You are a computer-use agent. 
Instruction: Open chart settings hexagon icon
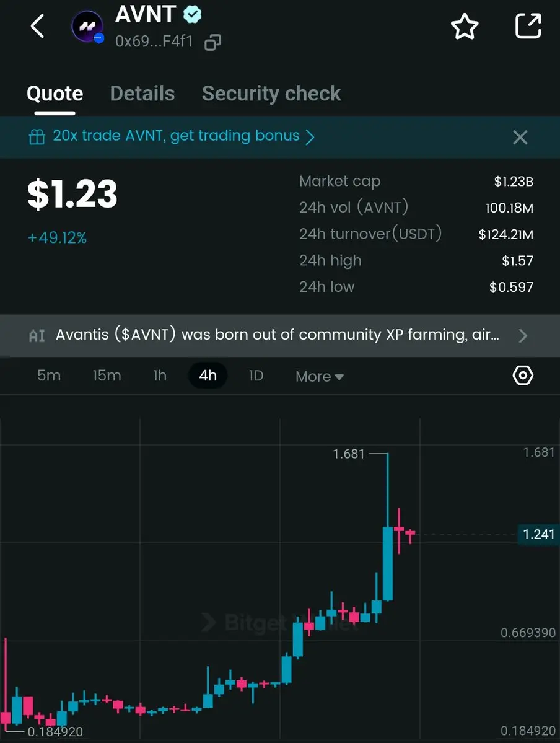(523, 376)
